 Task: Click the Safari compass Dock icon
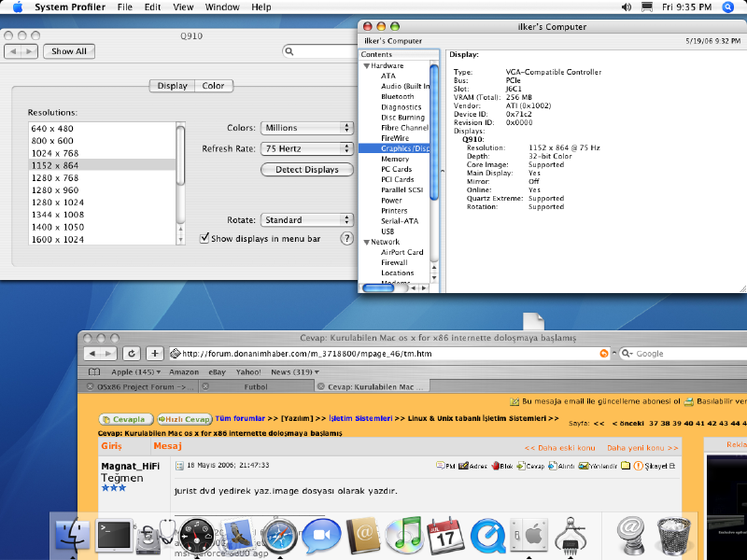(x=280, y=536)
